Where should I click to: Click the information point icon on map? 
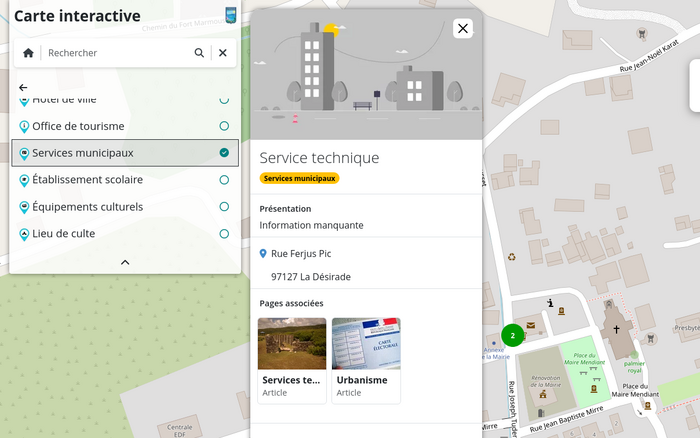click(x=550, y=303)
